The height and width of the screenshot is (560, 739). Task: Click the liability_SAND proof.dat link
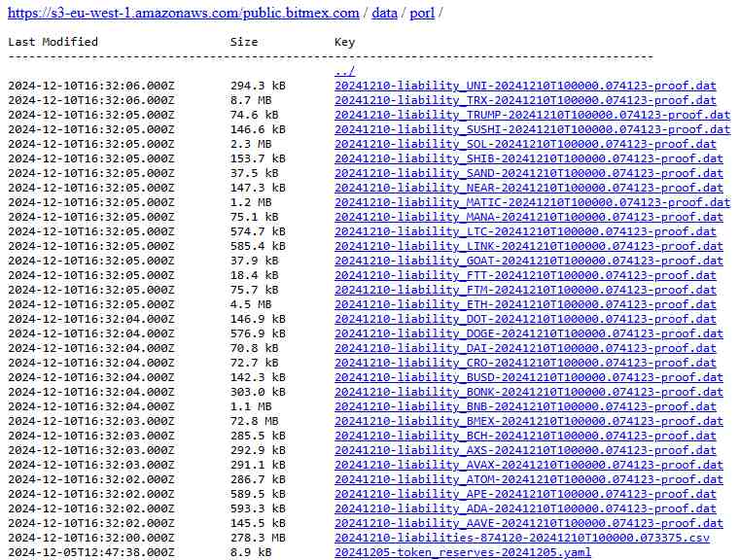(x=529, y=173)
